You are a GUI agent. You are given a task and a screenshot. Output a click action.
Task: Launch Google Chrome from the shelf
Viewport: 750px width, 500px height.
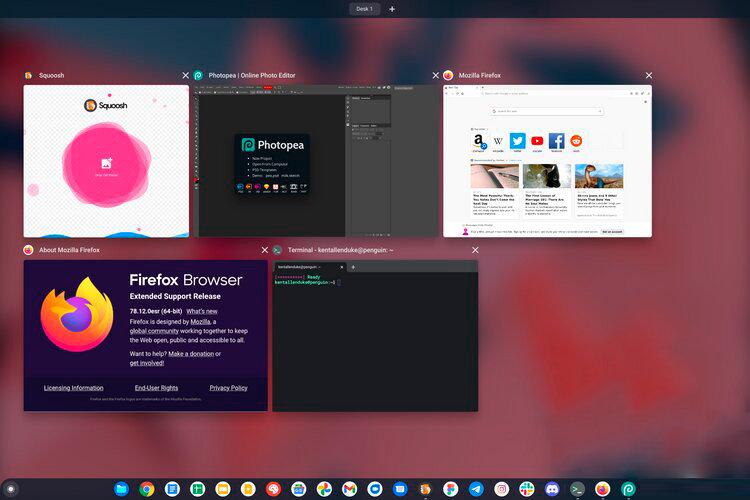point(147,489)
